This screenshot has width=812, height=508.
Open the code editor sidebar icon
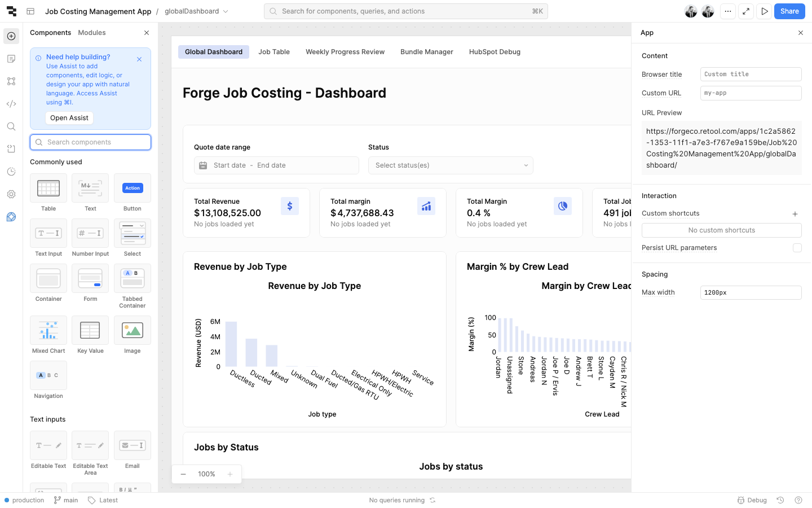point(11,104)
